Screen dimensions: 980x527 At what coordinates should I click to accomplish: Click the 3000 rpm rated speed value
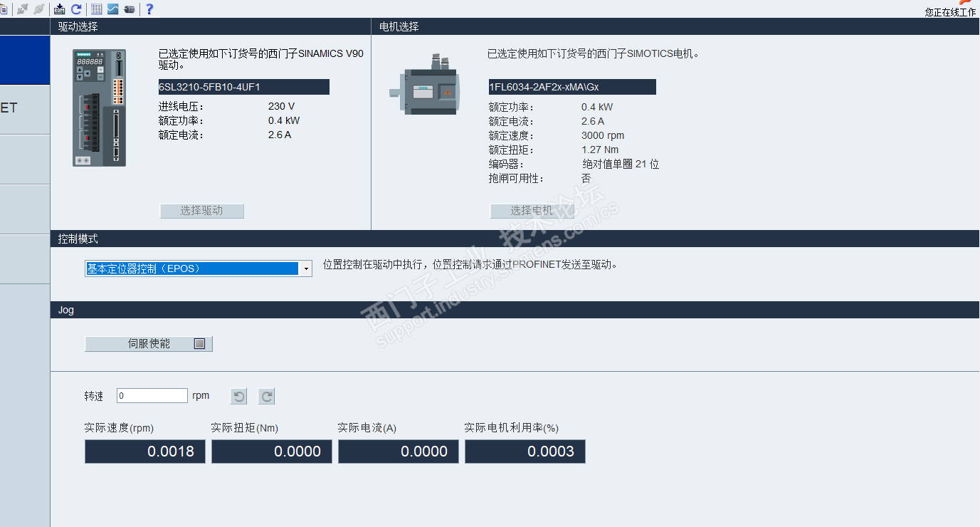pos(603,136)
